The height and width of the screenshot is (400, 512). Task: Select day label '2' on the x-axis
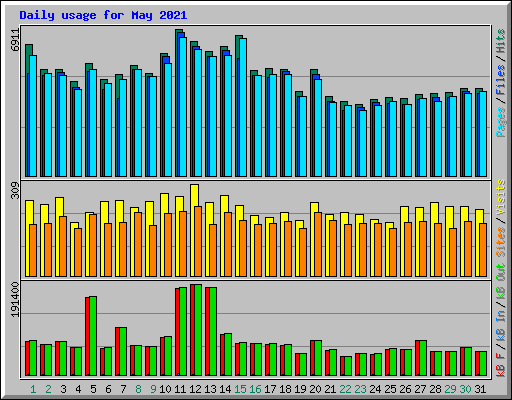pyautogui.click(x=48, y=389)
